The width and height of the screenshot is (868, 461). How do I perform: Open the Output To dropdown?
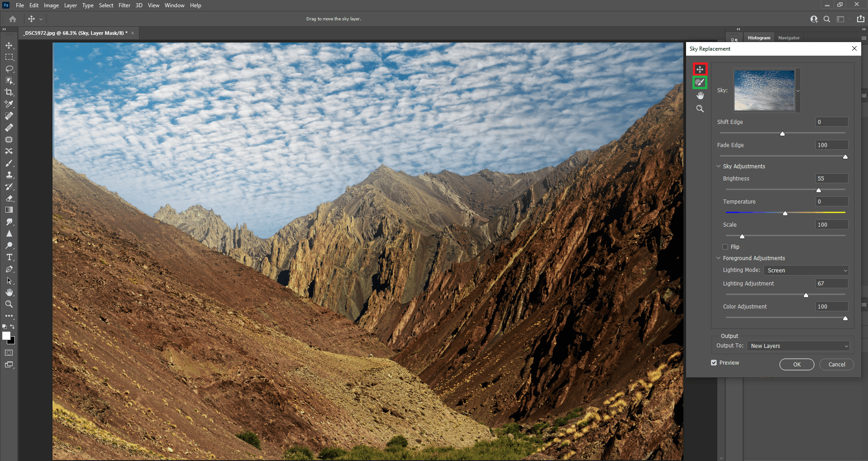tap(798, 346)
